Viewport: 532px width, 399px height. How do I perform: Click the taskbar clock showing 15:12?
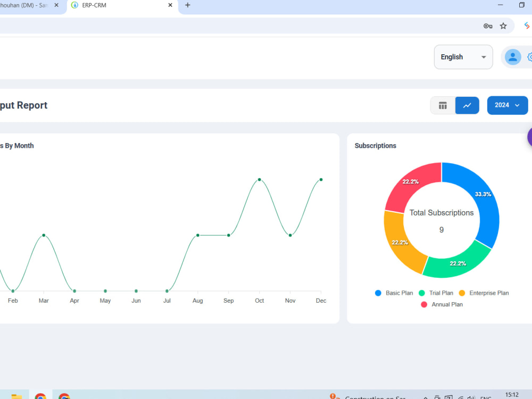pyautogui.click(x=512, y=395)
